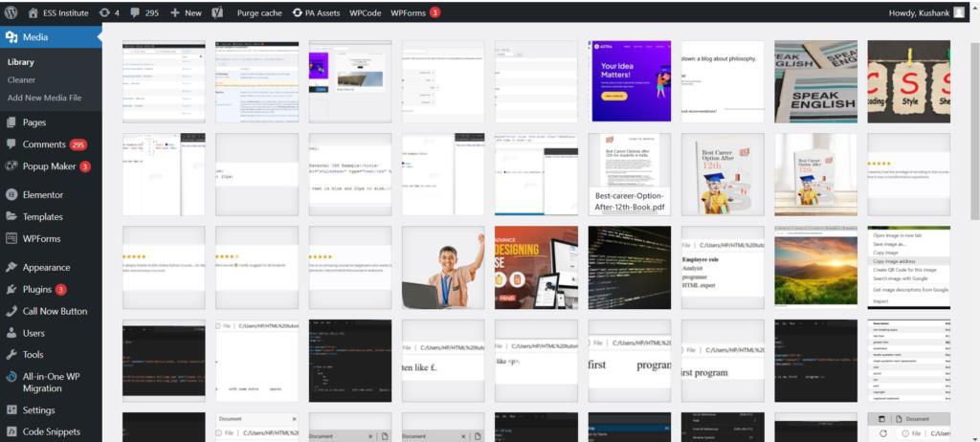Click the plus New icon
The image size is (980, 442).
(x=175, y=12)
